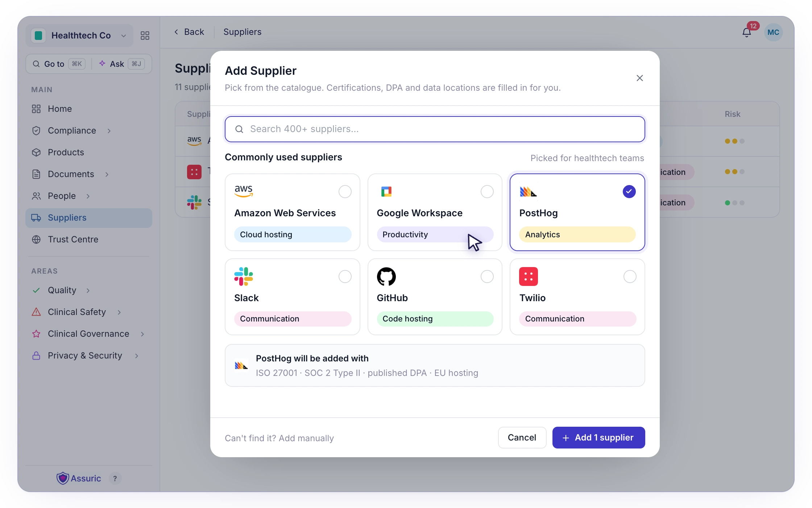Click the Products cube icon in the sidebar
Image resolution: width=812 pixels, height=508 pixels.
(x=36, y=152)
